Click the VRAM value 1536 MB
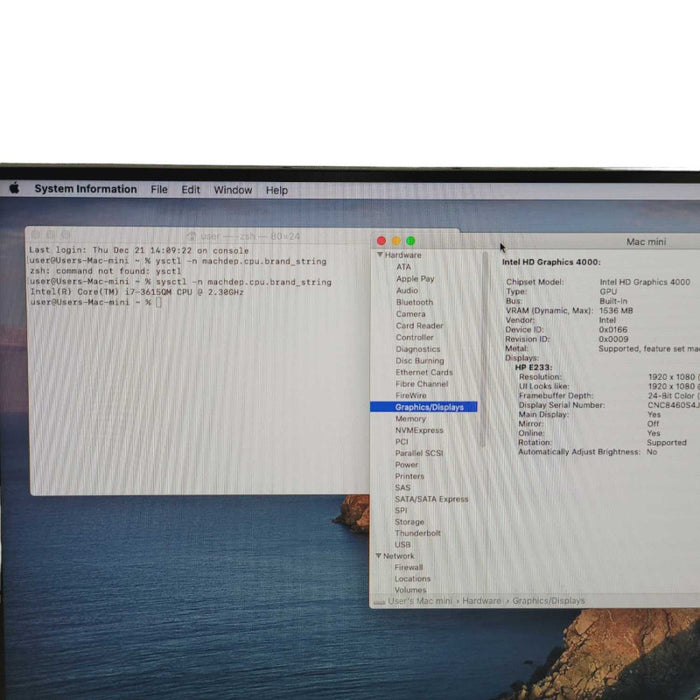The width and height of the screenshot is (700, 700). point(616,311)
